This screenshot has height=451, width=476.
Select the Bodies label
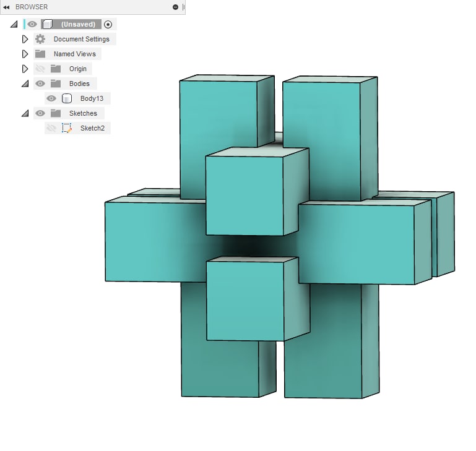79,84
